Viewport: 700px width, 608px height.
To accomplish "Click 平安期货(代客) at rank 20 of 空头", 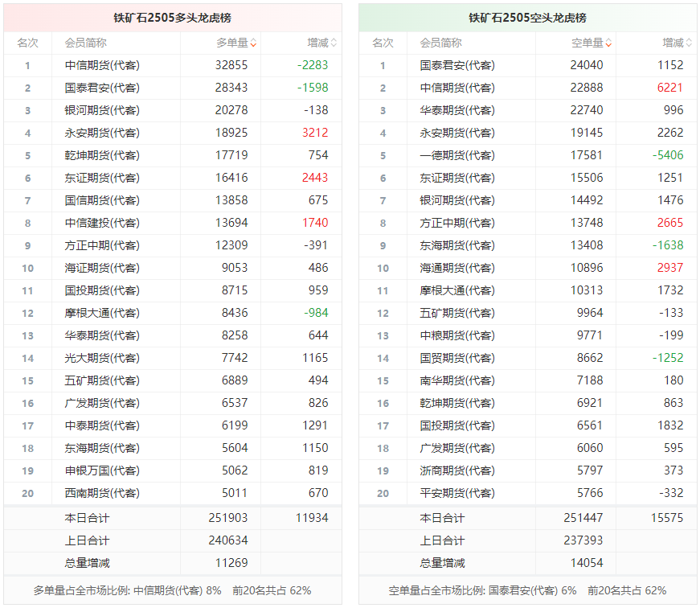I will click(457, 494).
